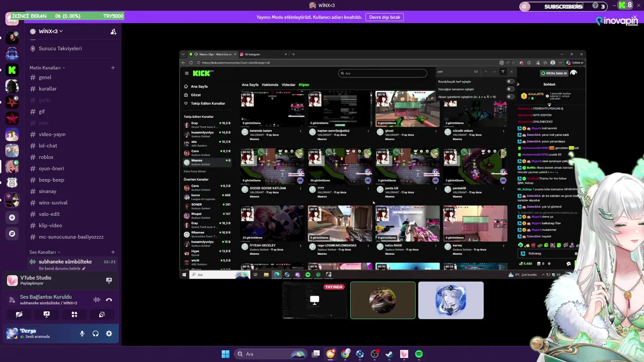
Task: Share VTube Studio screen icon
Action: tap(109, 281)
